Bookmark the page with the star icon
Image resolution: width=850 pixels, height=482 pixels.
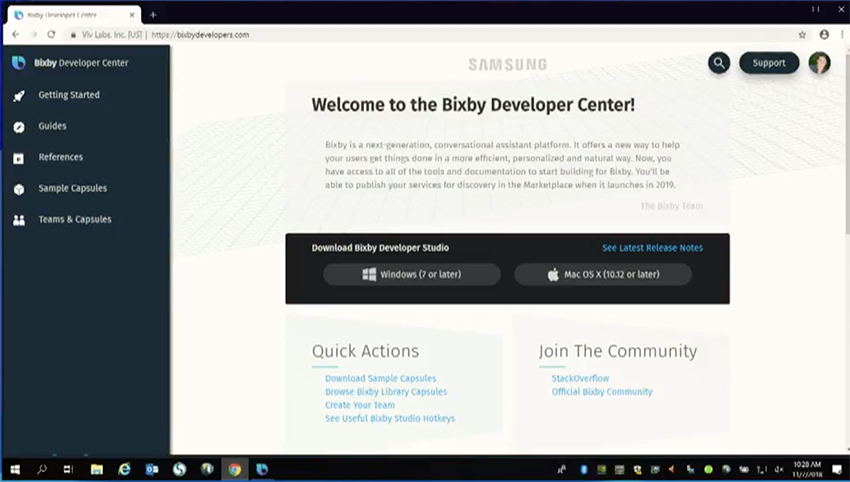coord(802,35)
